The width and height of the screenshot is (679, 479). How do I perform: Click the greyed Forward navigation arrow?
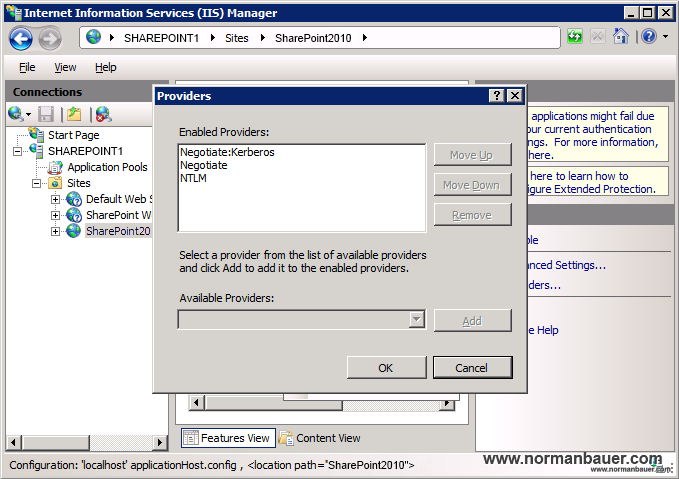pyautogui.click(x=50, y=39)
